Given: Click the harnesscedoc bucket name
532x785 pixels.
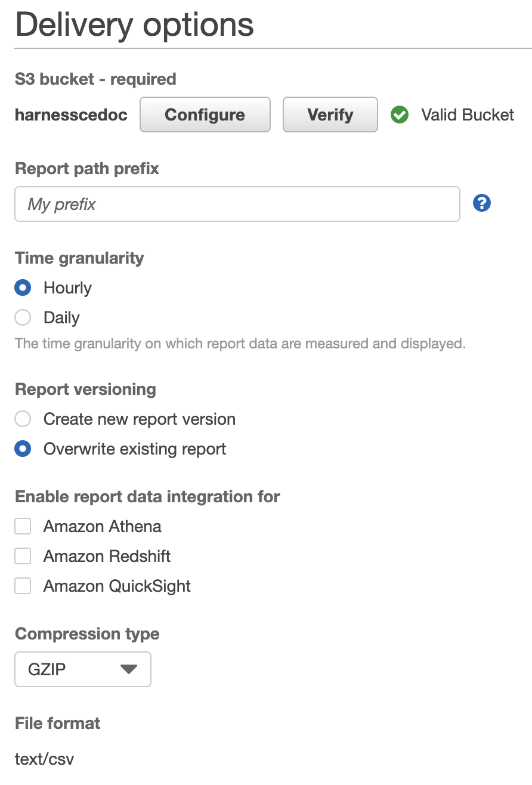Looking at the screenshot, I should (71, 115).
